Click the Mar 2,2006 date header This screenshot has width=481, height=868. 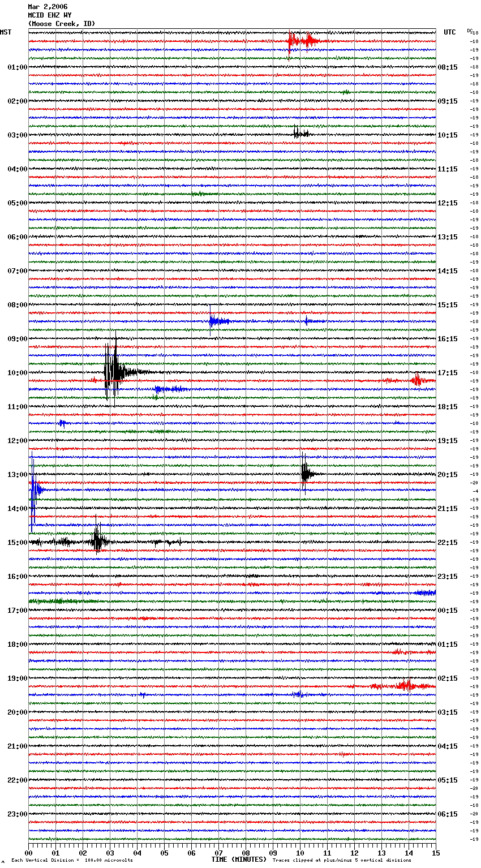point(48,7)
